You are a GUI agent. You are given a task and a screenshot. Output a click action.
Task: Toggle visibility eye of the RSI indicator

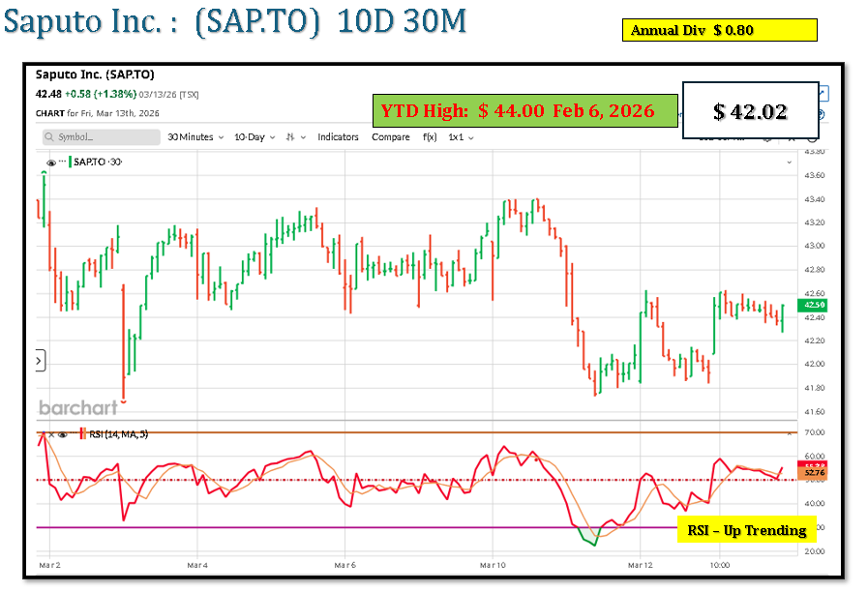coord(62,434)
